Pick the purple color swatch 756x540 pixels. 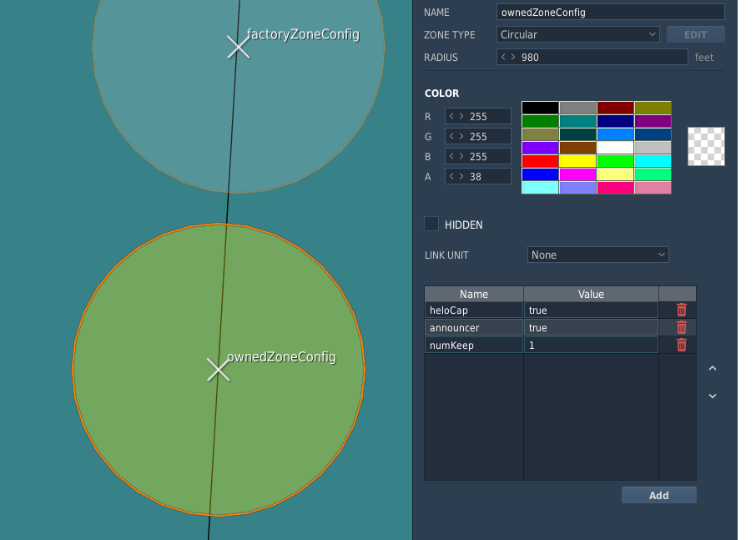pos(653,121)
